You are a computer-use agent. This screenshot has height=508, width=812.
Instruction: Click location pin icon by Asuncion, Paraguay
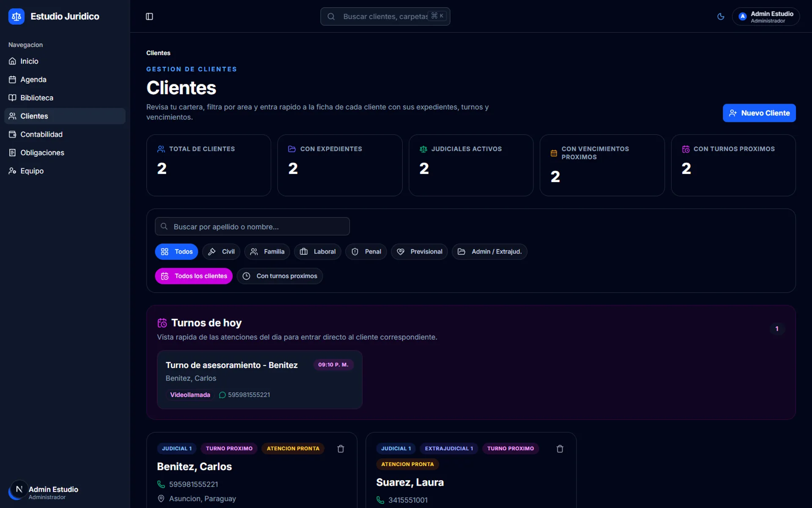pyautogui.click(x=161, y=499)
